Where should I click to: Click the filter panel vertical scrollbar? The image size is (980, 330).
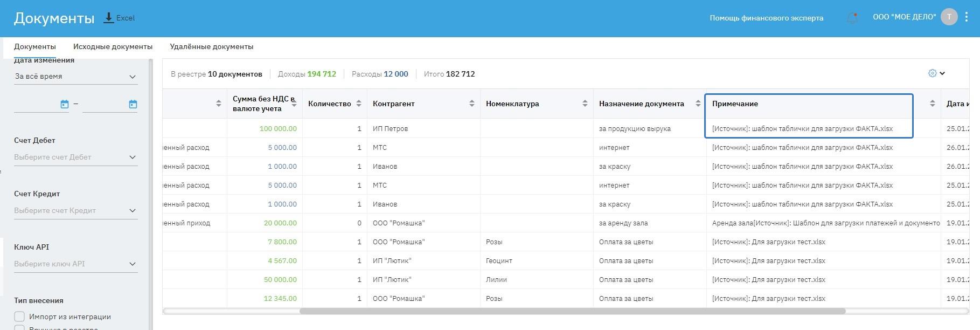[x=151, y=194]
